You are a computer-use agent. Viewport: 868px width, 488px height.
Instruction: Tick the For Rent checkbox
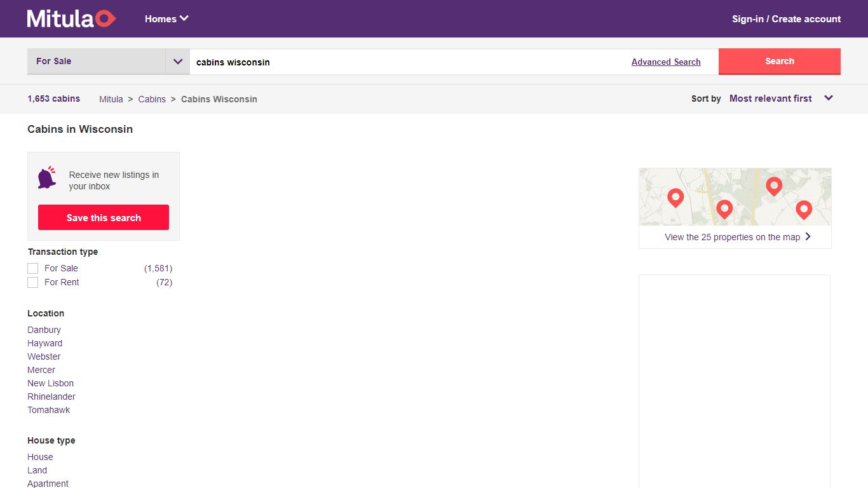[33, 283]
